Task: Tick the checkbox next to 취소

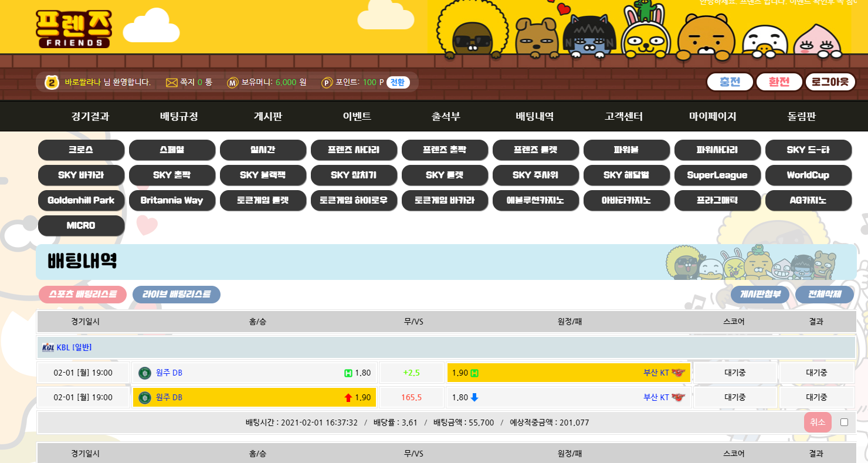Action: 844,422
